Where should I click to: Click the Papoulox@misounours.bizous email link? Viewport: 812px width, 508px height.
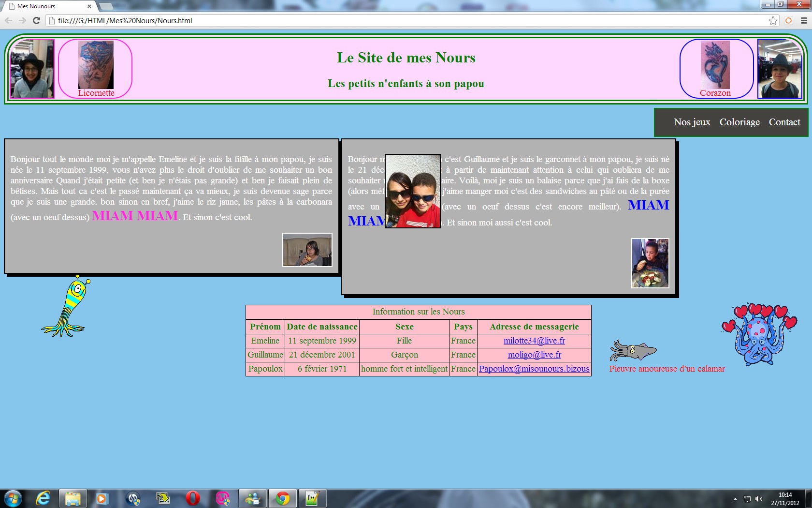(x=534, y=369)
